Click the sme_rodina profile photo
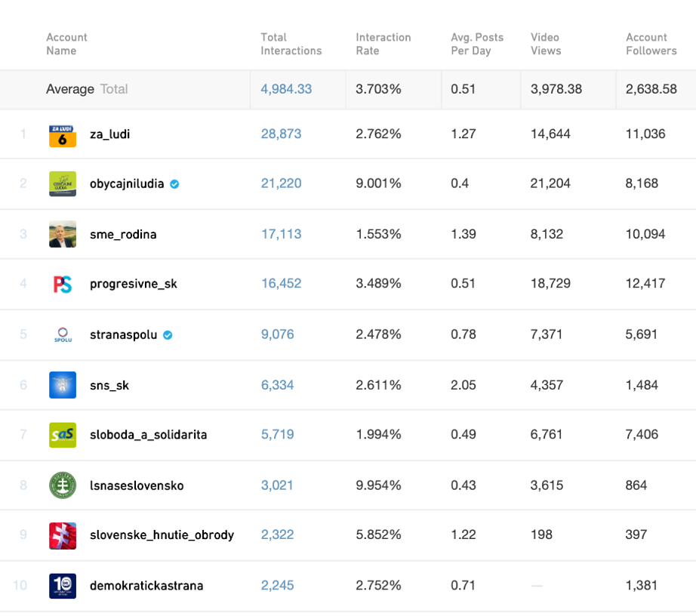Viewport: 696px width, 616px height. point(62,234)
